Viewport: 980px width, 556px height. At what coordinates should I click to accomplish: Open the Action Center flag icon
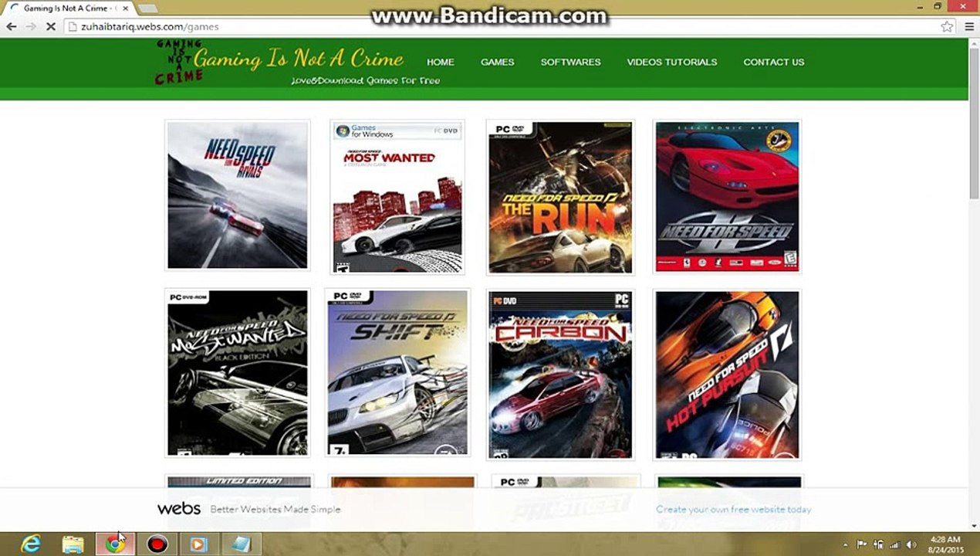[862, 545]
